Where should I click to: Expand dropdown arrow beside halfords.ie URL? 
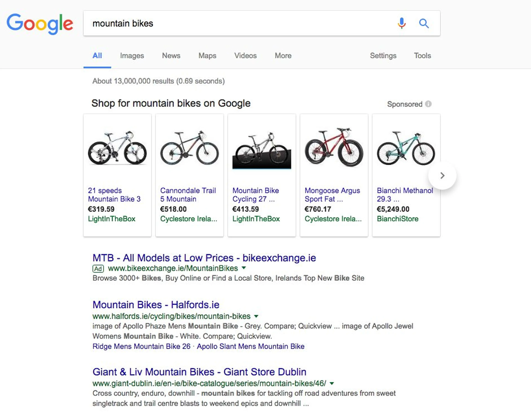pos(256,316)
